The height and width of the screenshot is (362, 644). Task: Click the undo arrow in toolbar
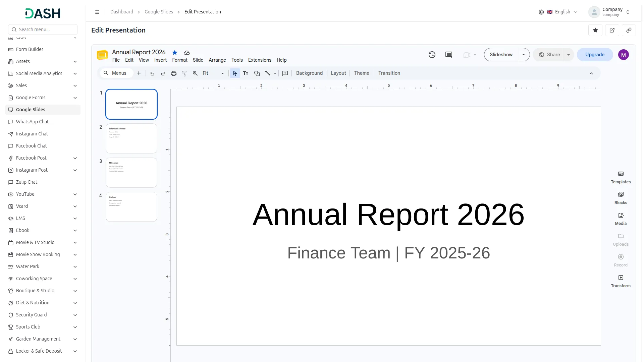[152, 73]
